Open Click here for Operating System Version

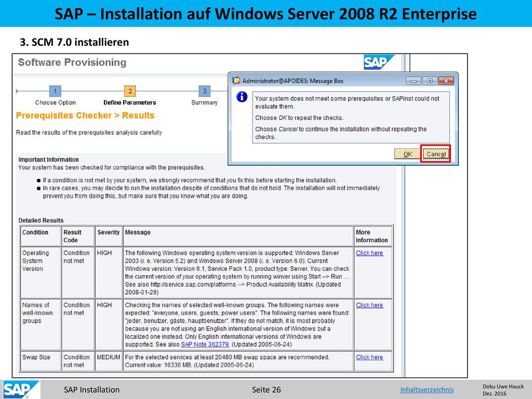[369, 253]
